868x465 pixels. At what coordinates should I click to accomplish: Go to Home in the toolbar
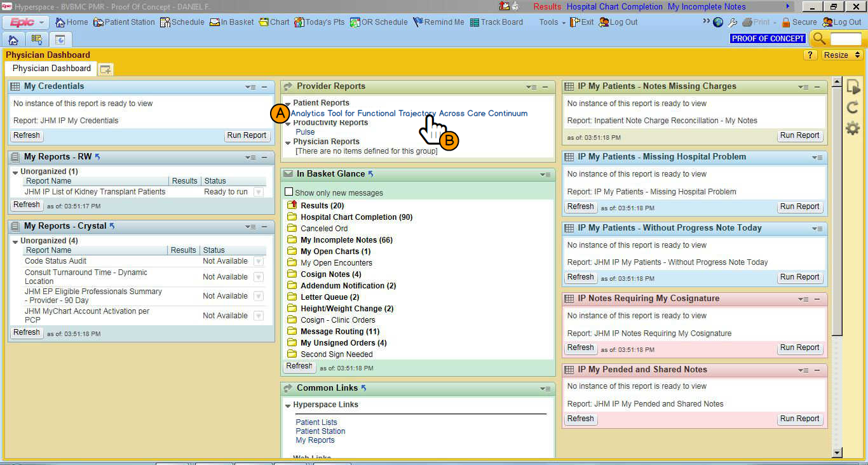[72, 22]
